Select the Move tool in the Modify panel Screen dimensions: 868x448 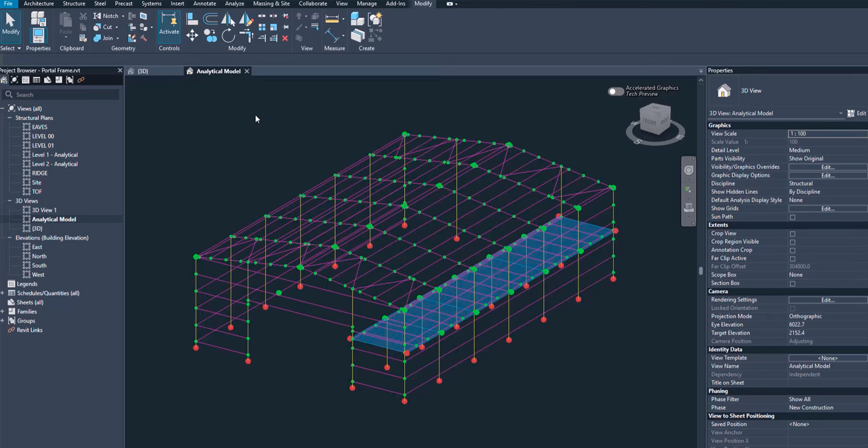click(192, 36)
